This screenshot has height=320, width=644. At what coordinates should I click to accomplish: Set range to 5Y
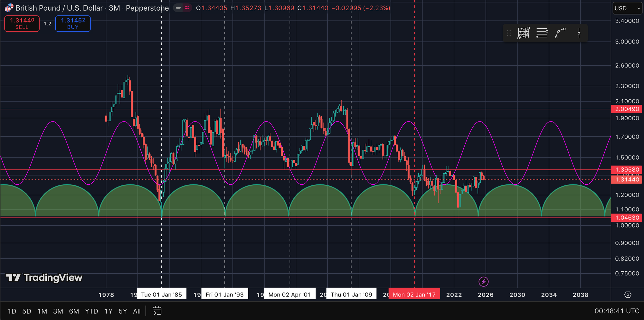(x=123, y=311)
